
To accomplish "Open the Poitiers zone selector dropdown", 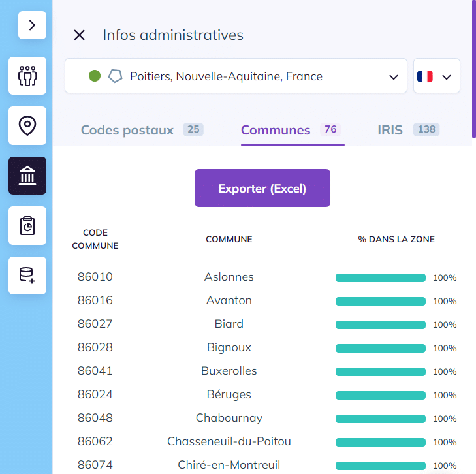I will point(236,76).
